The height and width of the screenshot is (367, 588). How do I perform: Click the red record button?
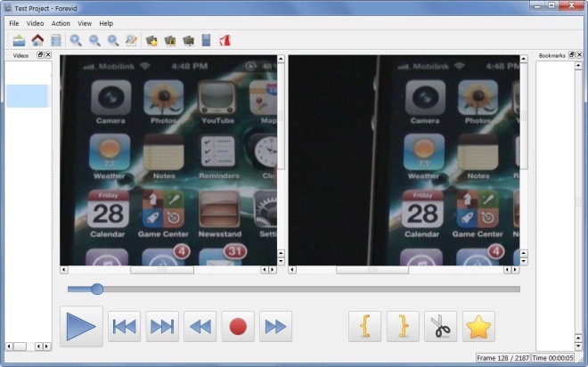click(238, 326)
